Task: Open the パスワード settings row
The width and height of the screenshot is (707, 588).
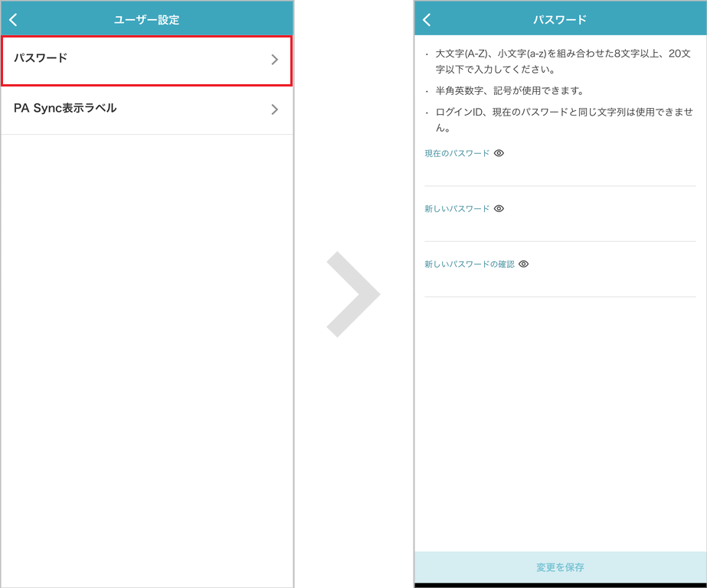Action: [147, 60]
